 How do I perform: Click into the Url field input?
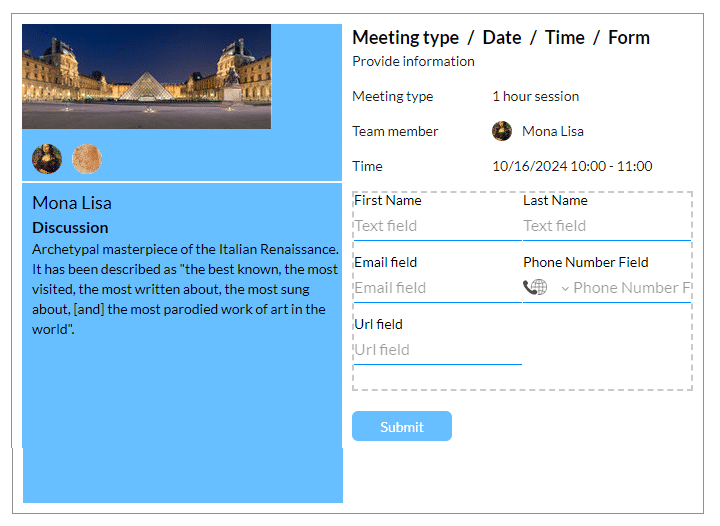click(x=436, y=350)
